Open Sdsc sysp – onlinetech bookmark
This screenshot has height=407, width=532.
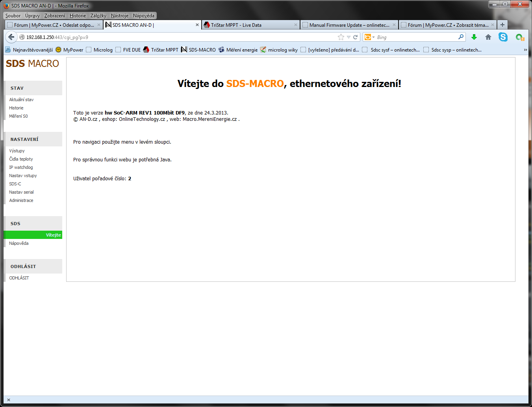coord(452,50)
